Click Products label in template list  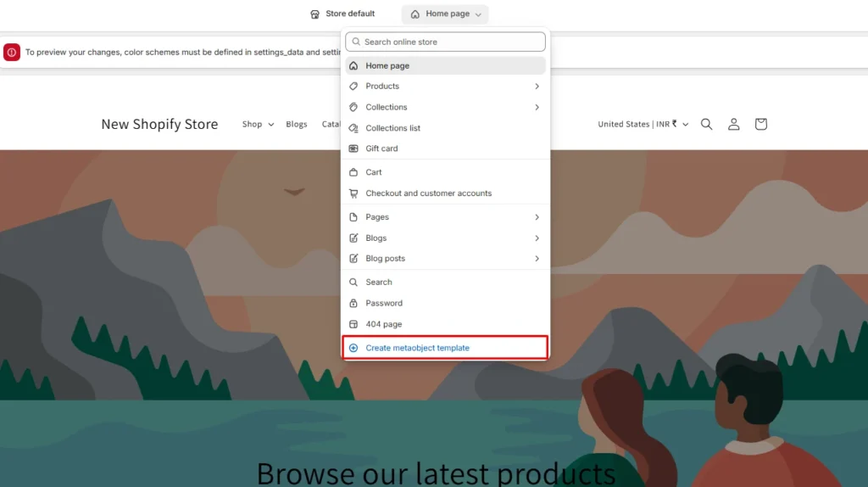(x=382, y=87)
